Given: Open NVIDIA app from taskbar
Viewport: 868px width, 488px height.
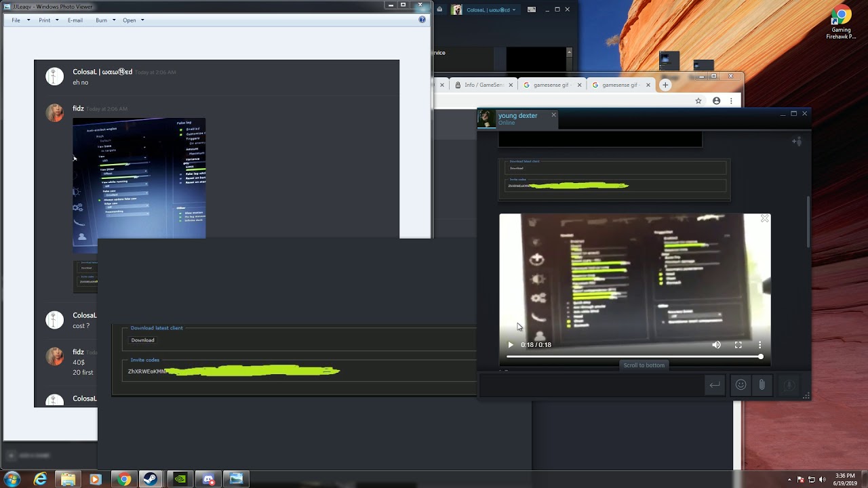Looking at the screenshot, I should 180,479.
